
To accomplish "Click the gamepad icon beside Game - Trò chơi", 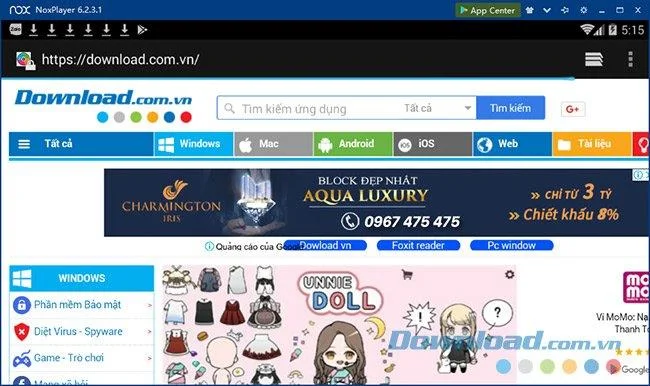I will (x=22, y=359).
